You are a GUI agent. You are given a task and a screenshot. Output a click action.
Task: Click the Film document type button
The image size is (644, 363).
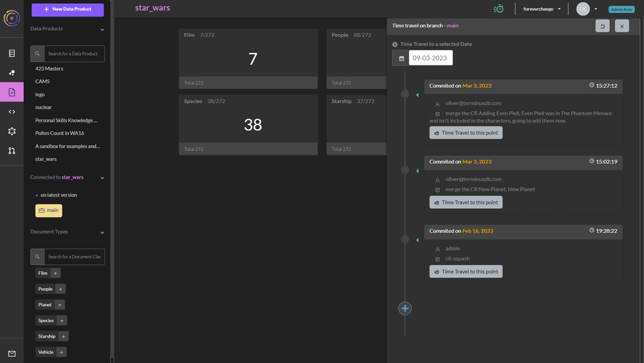pyautogui.click(x=43, y=273)
